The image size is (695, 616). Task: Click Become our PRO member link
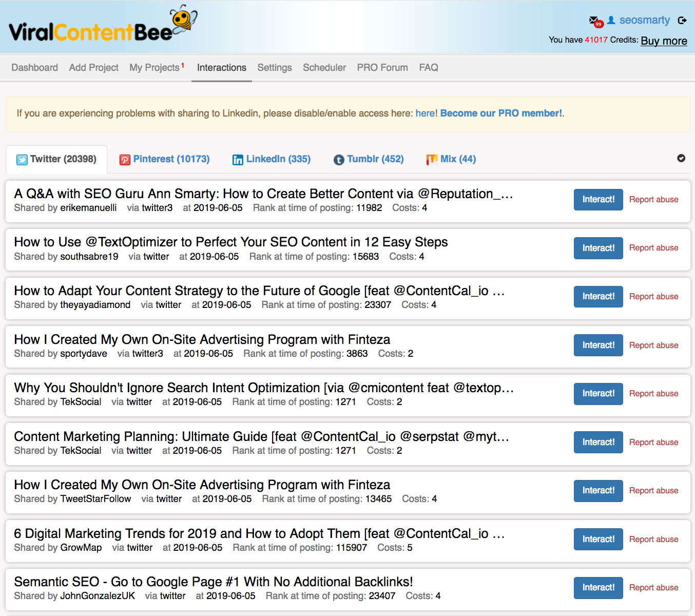coord(501,113)
